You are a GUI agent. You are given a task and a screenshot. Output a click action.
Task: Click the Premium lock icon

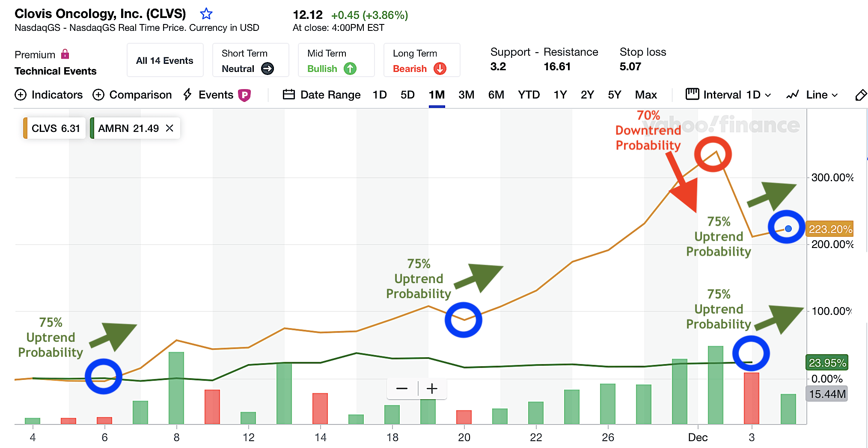click(65, 54)
